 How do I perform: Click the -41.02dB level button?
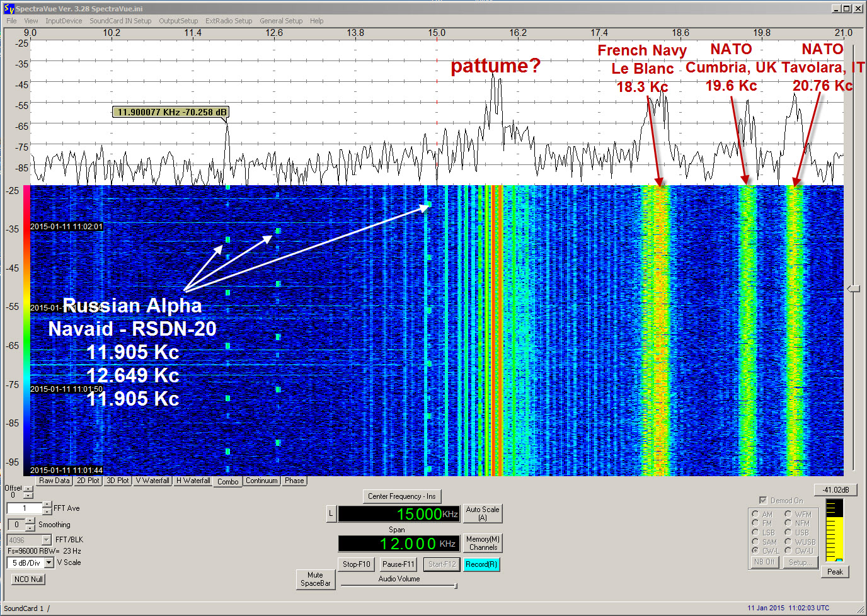point(835,490)
